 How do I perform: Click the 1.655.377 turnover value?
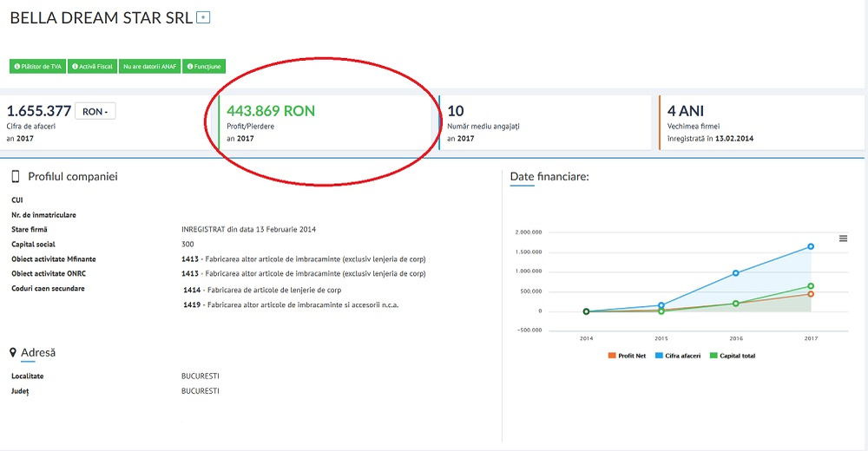tap(39, 111)
